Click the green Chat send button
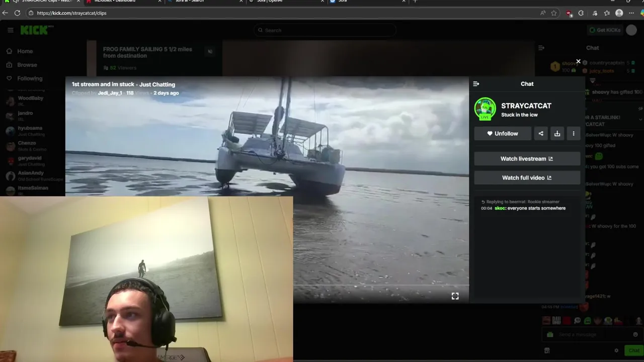Image resolution: width=644 pixels, height=362 pixels. pos(633,350)
